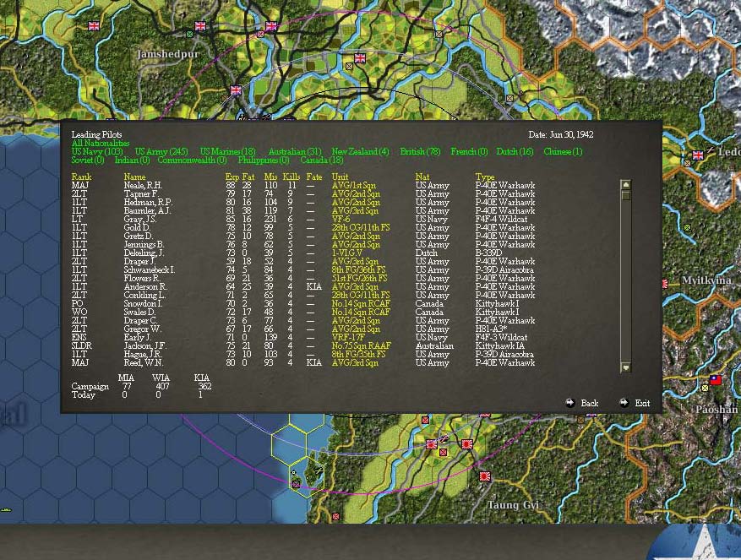This screenshot has width=741, height=560.
Task: Click the Chinese flag near Paoshan
Action: [x=716, y=380]
